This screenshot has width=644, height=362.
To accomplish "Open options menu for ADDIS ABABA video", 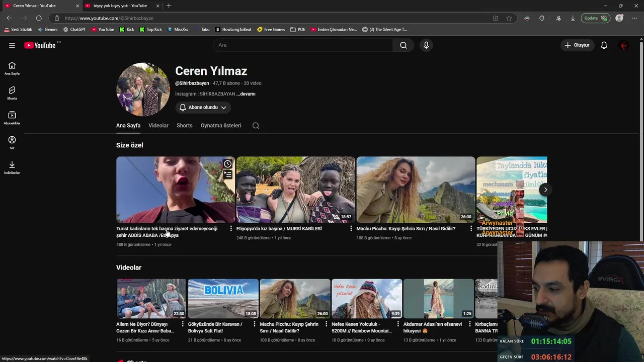I will 231,229.
